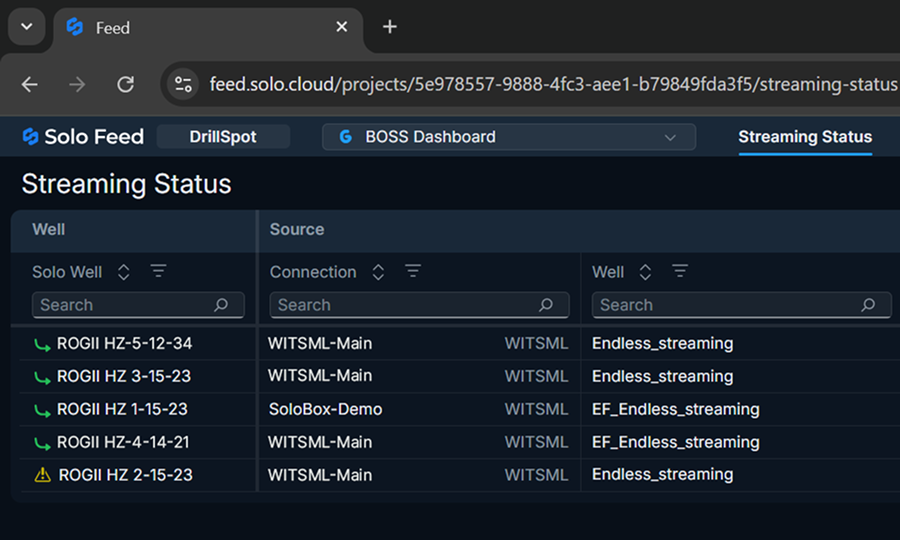Screen dimensions: 900x540
Task: Select well ROGII HZ-4-14-21
Action: [x=123, y=442]
